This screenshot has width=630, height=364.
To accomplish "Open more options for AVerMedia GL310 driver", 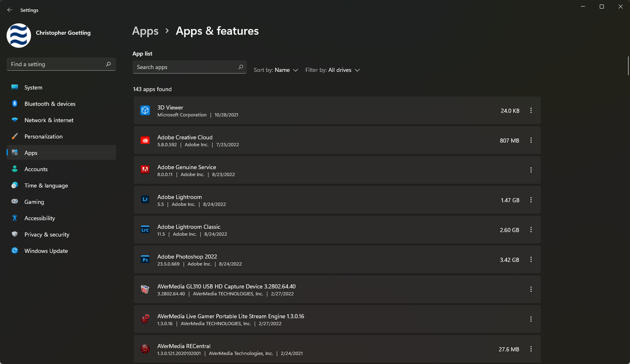I will click(531, 289).
